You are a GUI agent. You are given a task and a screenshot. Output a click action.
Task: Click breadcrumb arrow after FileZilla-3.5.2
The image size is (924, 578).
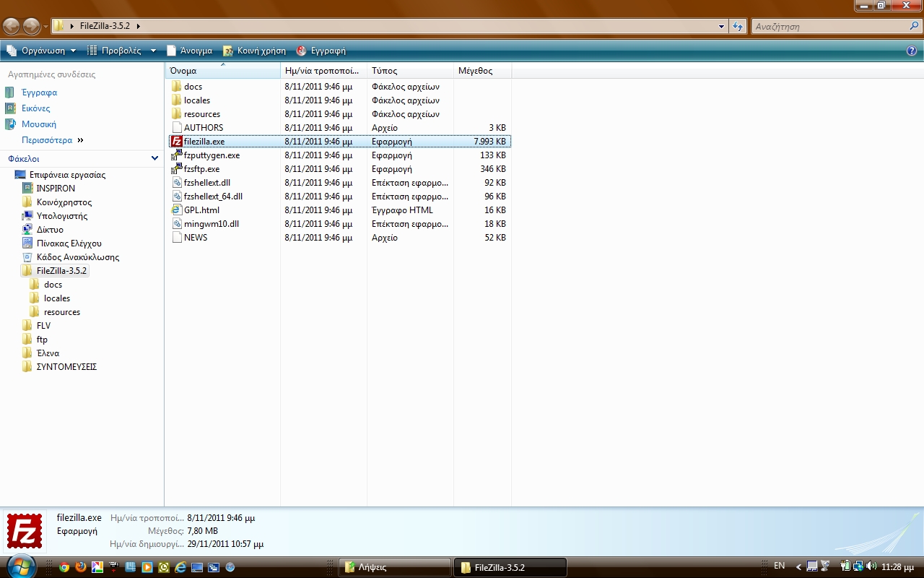[138, 27]
